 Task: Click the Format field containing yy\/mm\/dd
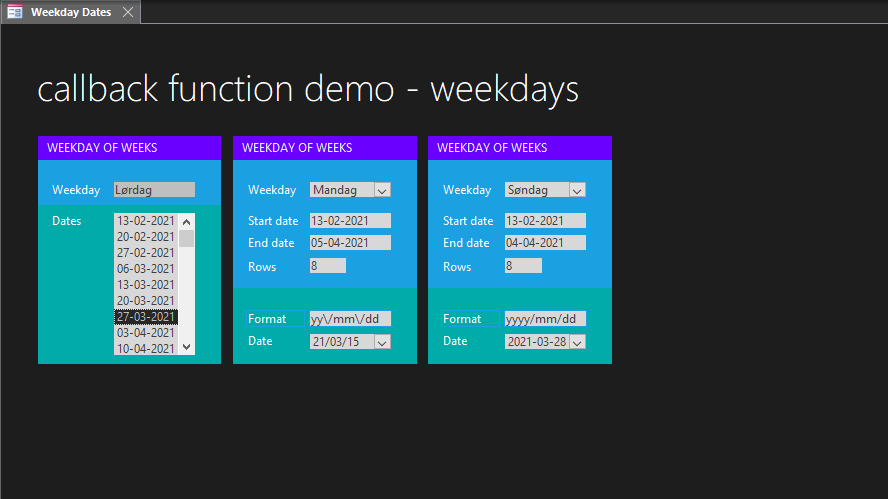click(349, 319)
